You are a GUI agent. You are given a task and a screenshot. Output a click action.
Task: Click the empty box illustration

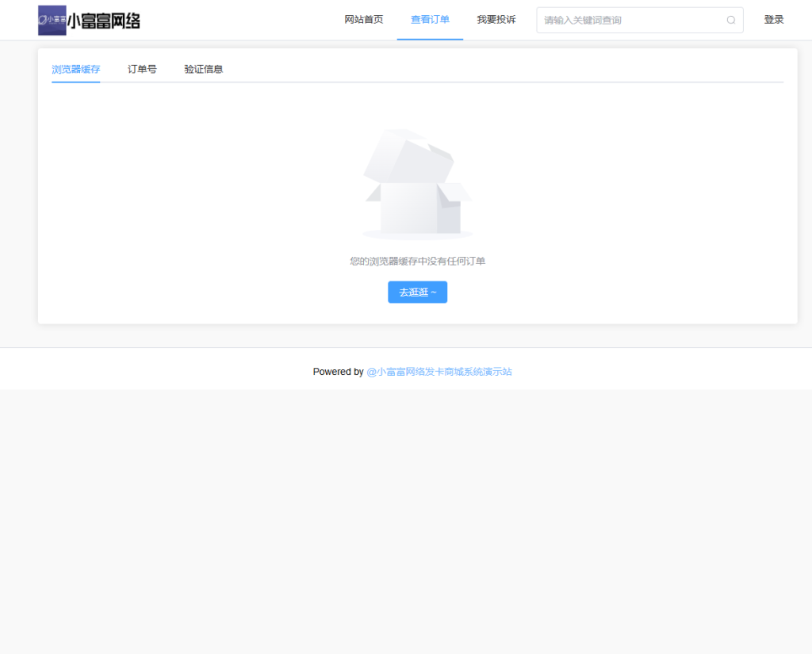(x=417, y=182)
